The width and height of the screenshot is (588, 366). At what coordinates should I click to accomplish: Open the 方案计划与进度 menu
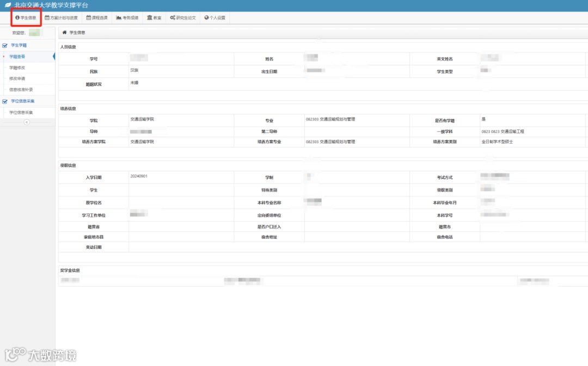point(61,17)
